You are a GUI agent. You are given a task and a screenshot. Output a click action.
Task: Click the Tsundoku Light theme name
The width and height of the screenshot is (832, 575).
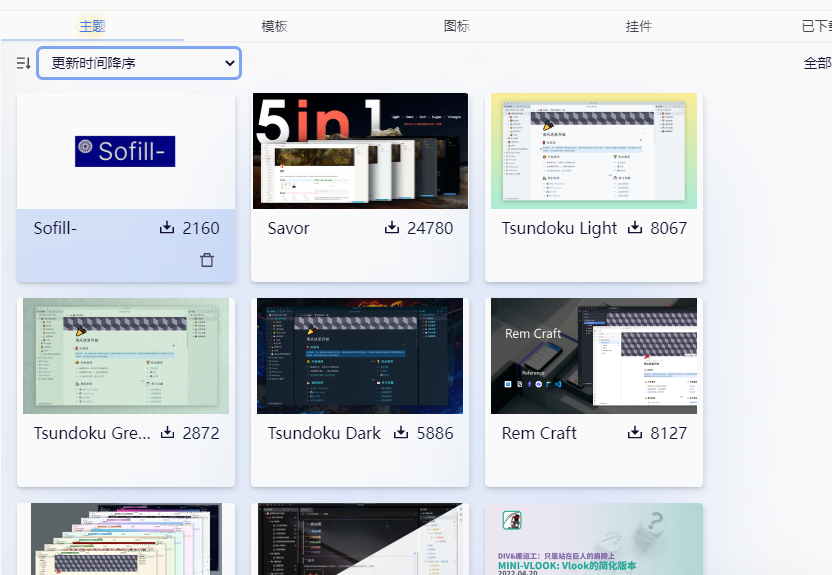click(559, 228)
